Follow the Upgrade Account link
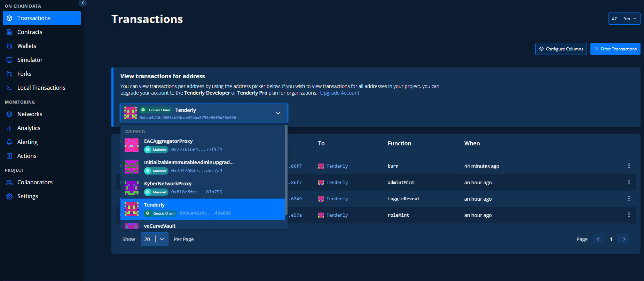The height and width of the screenshot is (281, 644). point(339,93)
